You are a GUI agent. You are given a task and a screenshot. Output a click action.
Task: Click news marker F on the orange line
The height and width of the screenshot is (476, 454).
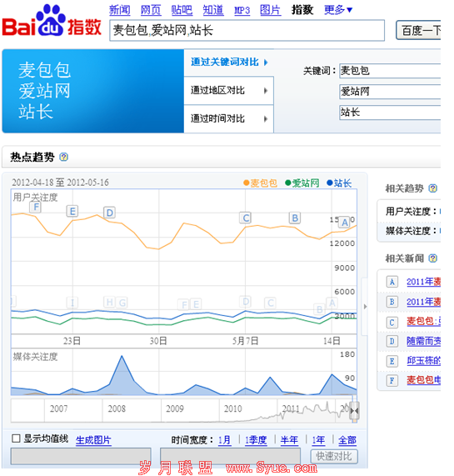coord(36,207)
